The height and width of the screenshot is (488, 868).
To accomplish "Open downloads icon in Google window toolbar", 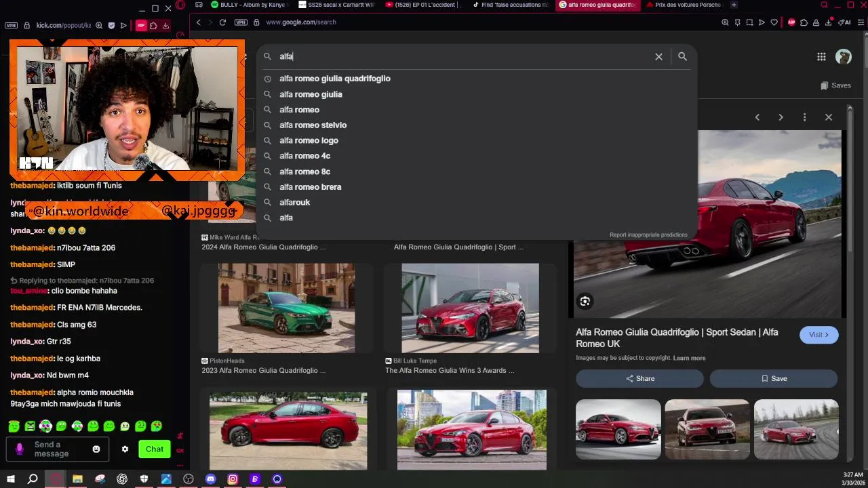I will pyautogui.click(x=828, y=22).
